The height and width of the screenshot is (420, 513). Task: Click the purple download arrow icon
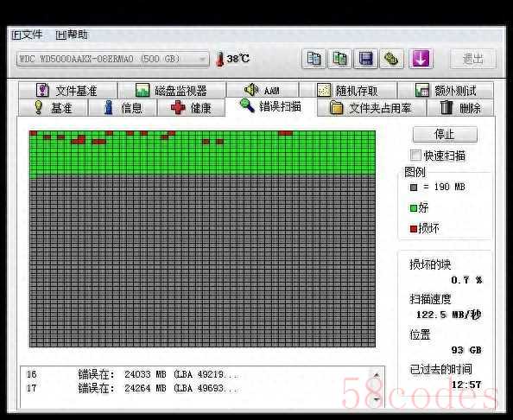tap(421, 59)
